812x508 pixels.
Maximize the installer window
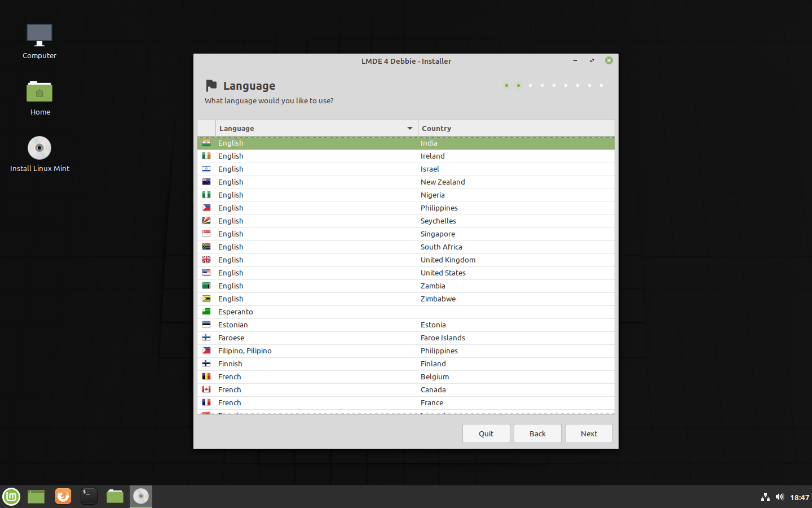[x=592, y=60]
